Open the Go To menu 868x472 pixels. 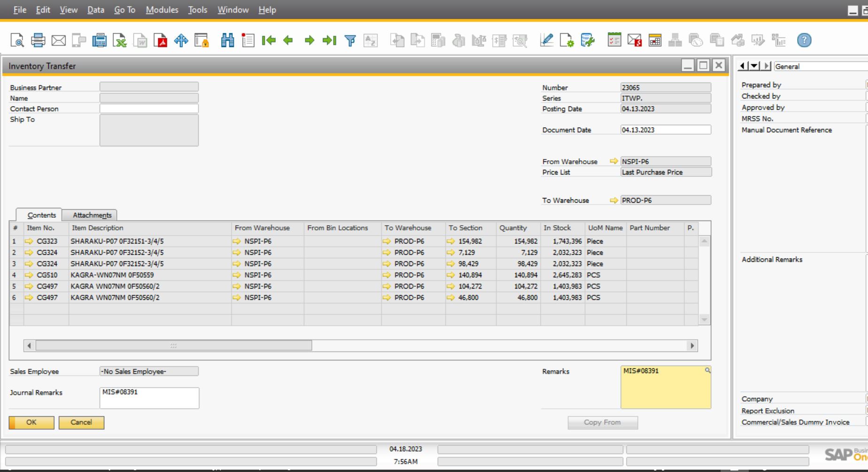click(x=124, y=10)
